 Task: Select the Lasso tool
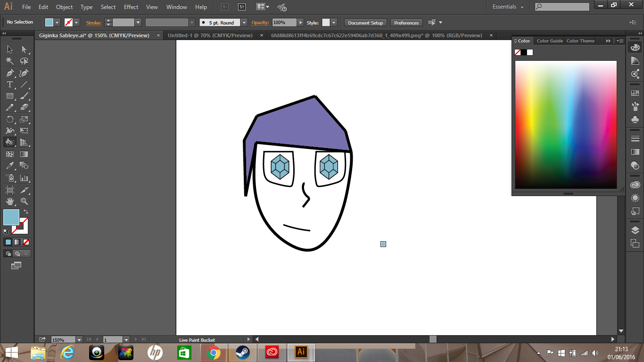[x=24, y=61]
